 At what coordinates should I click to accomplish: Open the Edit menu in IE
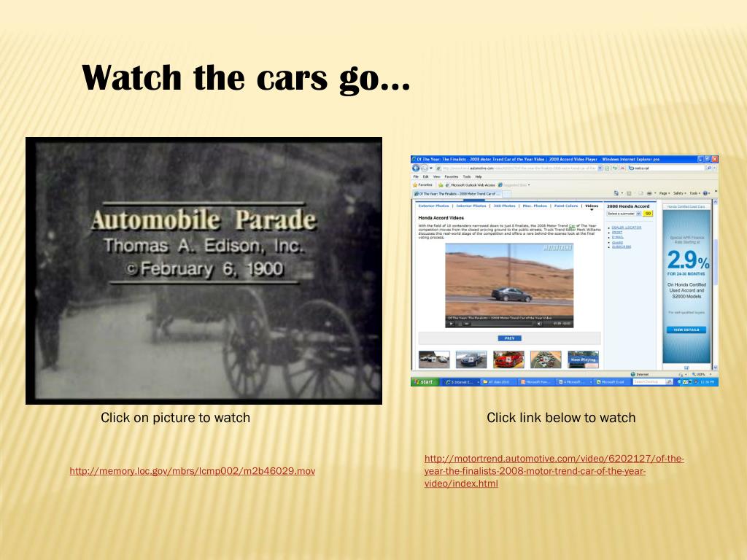point(425,176)
